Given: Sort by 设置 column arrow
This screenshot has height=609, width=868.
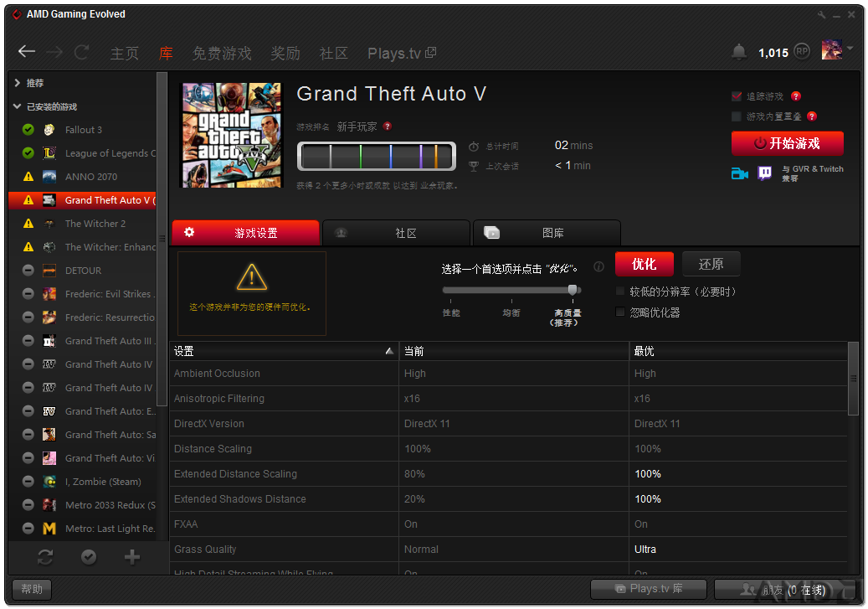Looking at the screenshot, I should (389, 351).
